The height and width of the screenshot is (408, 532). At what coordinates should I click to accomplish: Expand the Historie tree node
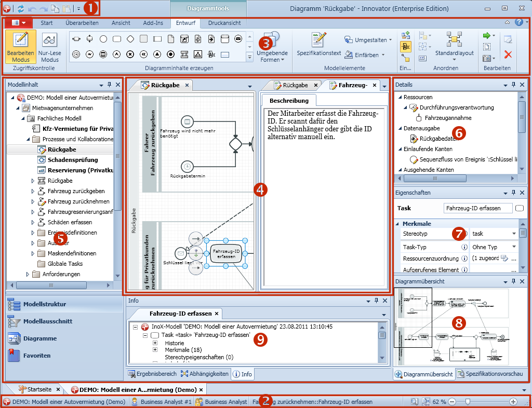(155, 343)
